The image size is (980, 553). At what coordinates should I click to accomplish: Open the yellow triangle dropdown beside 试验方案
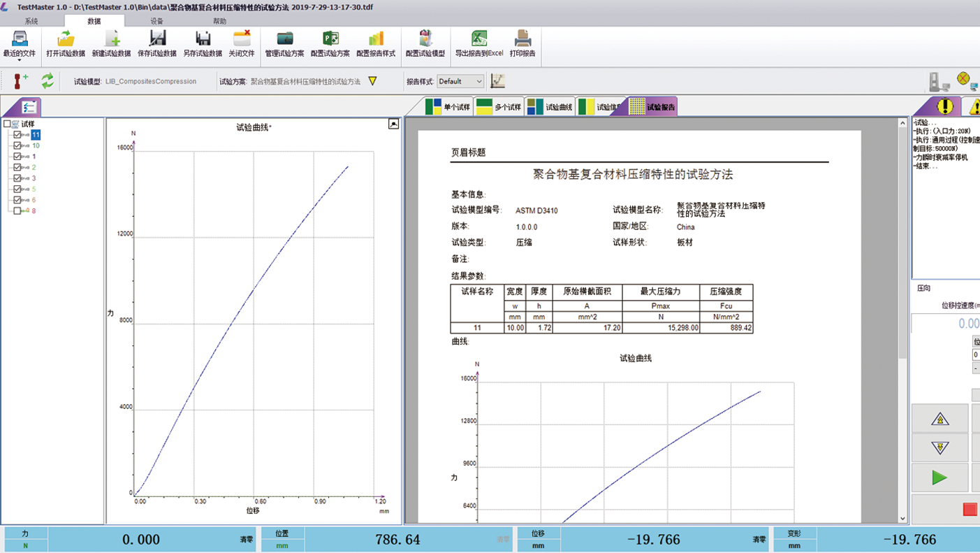pos(374,81)
